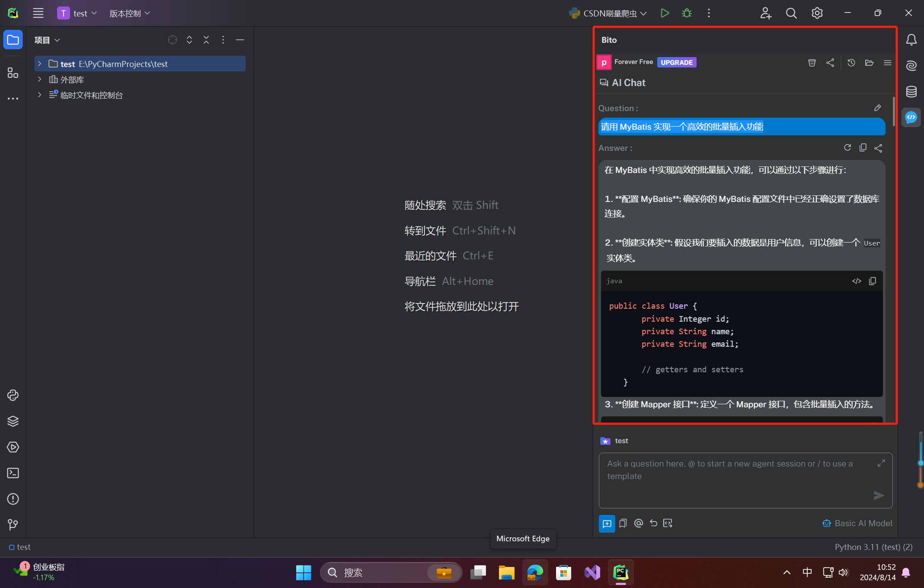This screenshot has height=588, width=924.
Task: Toggle the Git version control panel
Action: (13, 524)
